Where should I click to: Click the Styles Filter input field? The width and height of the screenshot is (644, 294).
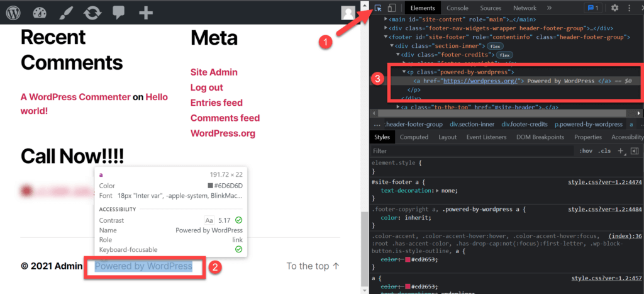(472, 151)
